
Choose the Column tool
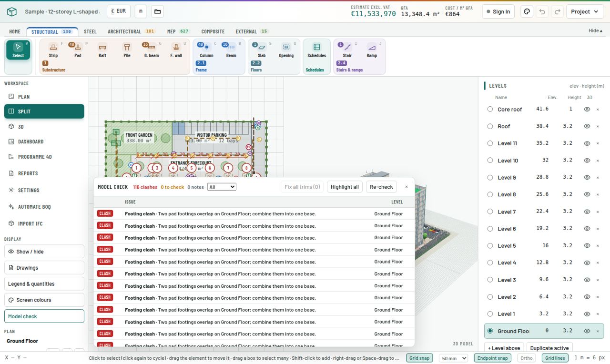(206, 51)
